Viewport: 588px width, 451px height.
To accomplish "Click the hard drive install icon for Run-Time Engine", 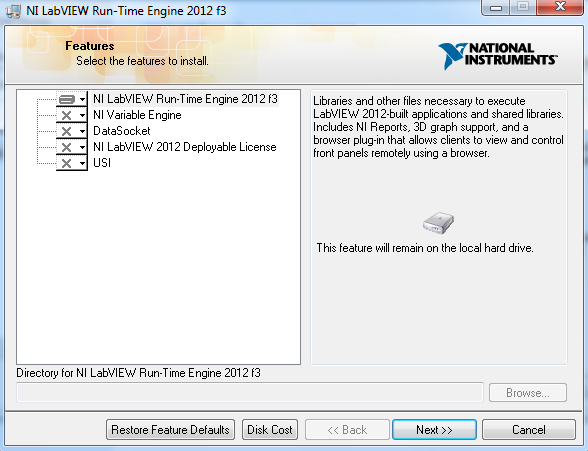I will click(67, 99).
